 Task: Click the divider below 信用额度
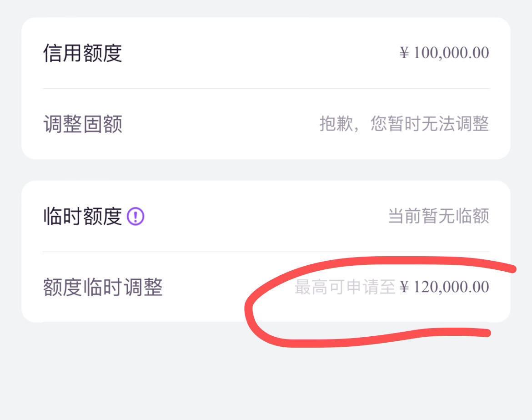point(266,89)
